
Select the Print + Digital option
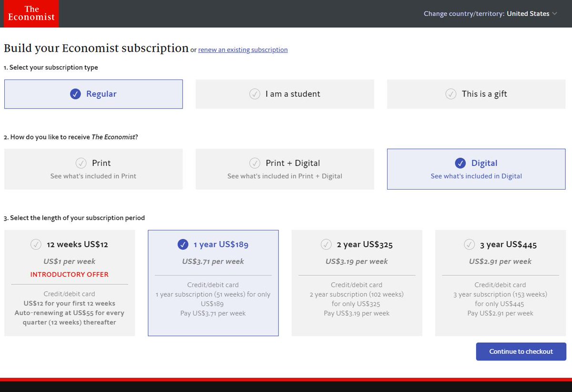pyautogui.click(x=285, y=169)
